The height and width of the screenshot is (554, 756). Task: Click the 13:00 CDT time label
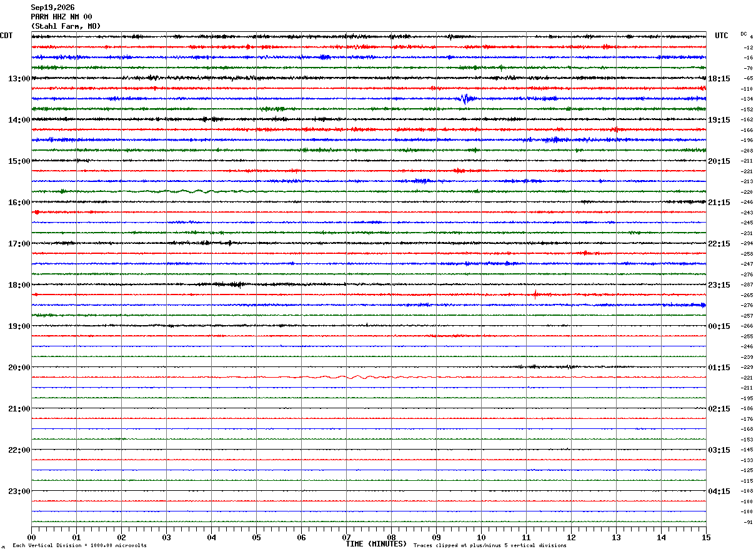click(x=19, y=79)
